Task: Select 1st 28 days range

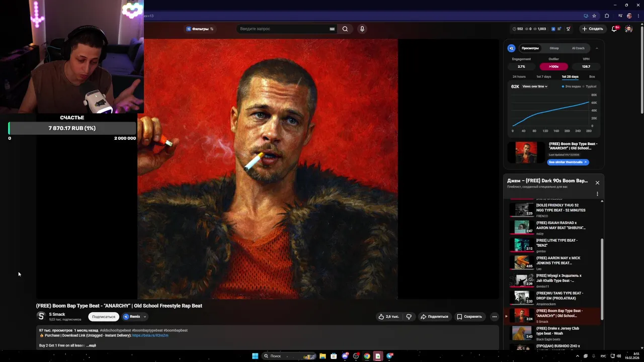Action: pos(570,76)
